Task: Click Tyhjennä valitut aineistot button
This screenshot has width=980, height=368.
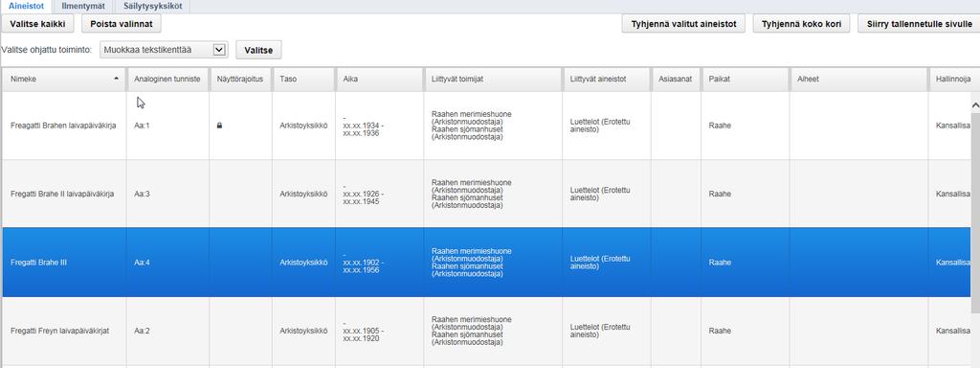Action: tap(683, 24)
